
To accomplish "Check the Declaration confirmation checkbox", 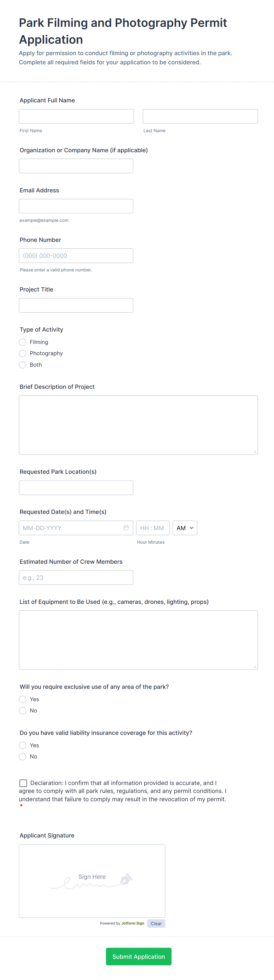I will pos(23,783).
